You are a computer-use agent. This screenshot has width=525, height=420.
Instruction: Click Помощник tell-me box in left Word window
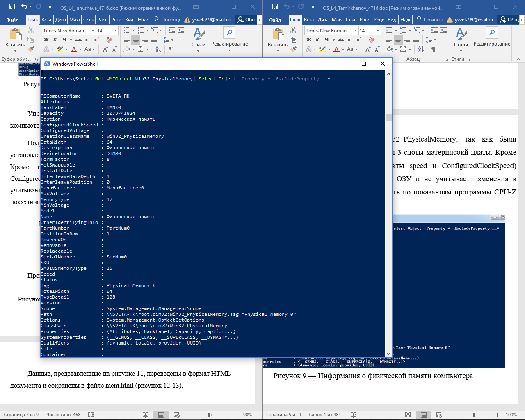167,20
